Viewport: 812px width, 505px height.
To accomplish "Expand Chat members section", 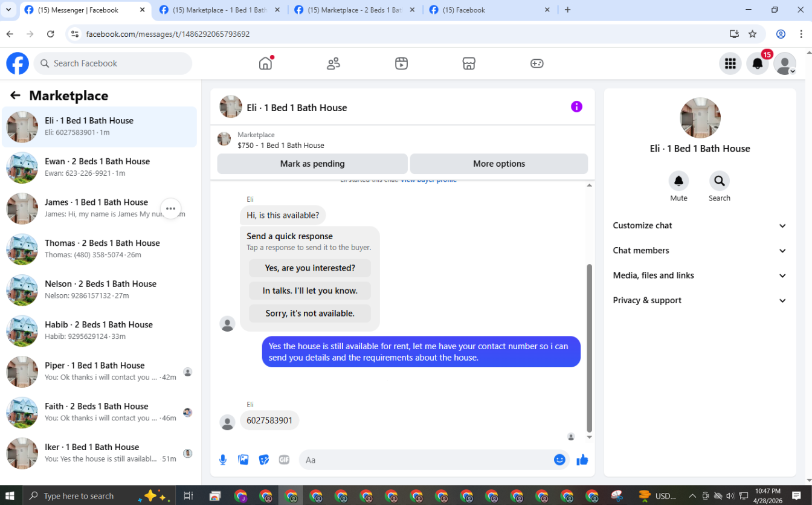I will pos(700,250).
